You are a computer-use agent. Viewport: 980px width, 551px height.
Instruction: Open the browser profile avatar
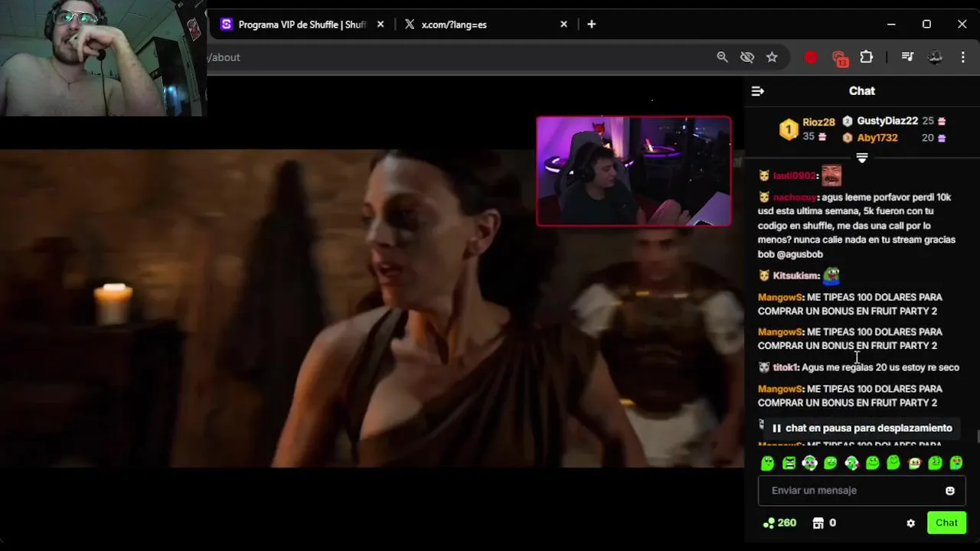click(x=935, y=57)
